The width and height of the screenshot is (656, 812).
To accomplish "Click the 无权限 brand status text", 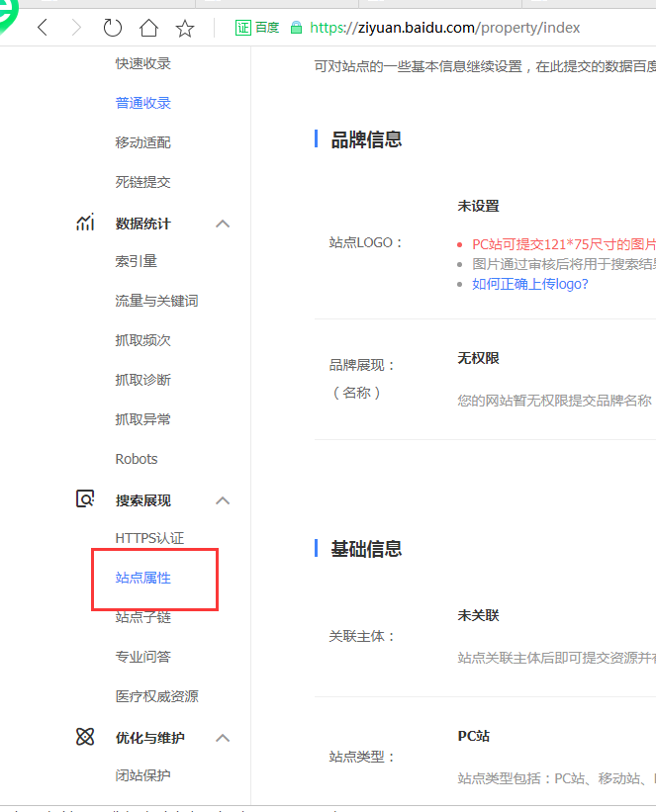I will coord(478,358).
